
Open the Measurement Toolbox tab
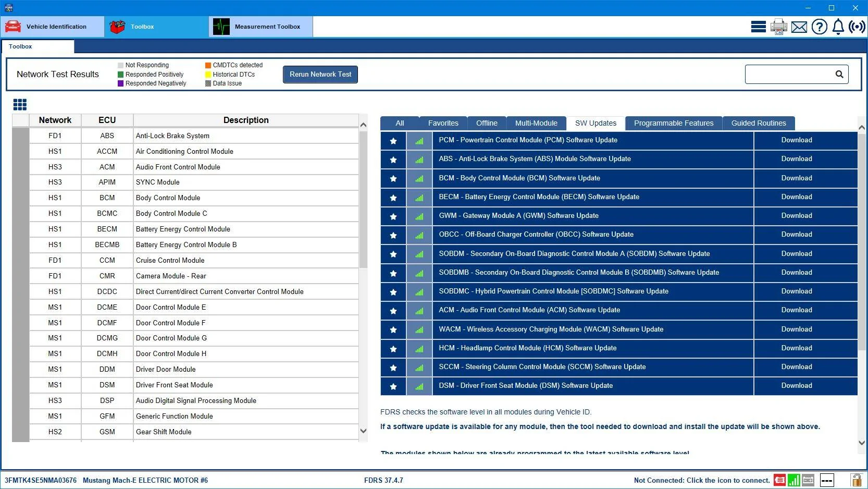(x=261, y=27)
